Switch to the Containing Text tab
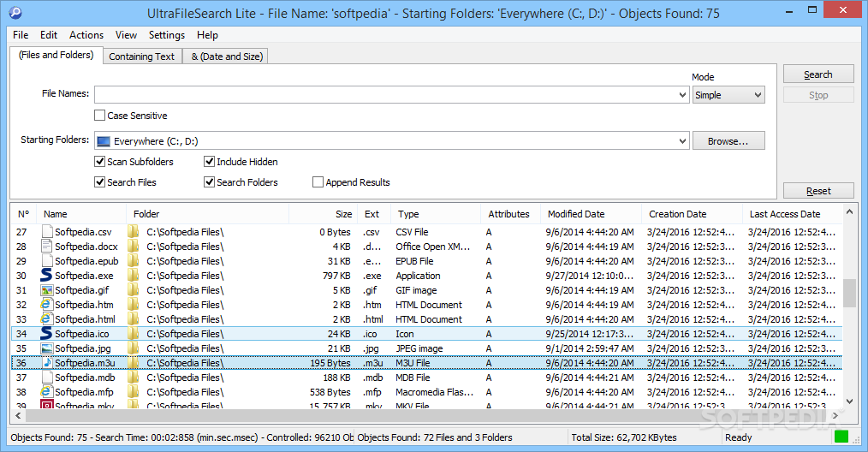868x452 pixels. [142, 56]
